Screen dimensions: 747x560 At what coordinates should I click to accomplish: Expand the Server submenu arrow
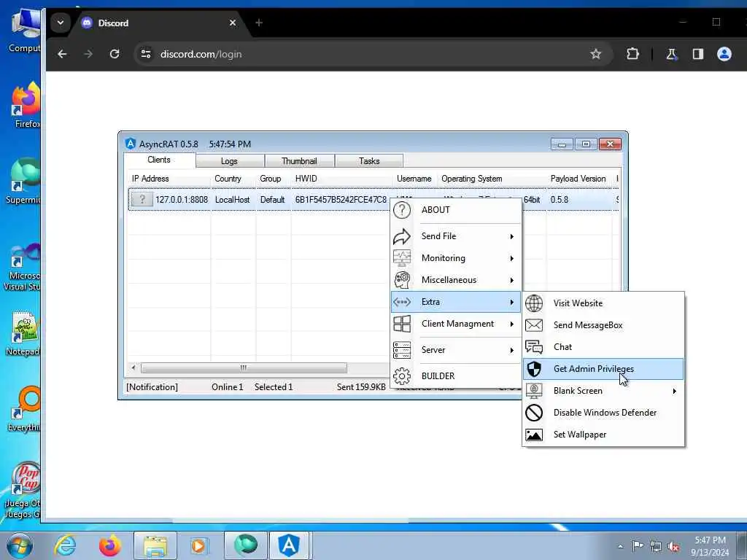(x=511, y=351)
